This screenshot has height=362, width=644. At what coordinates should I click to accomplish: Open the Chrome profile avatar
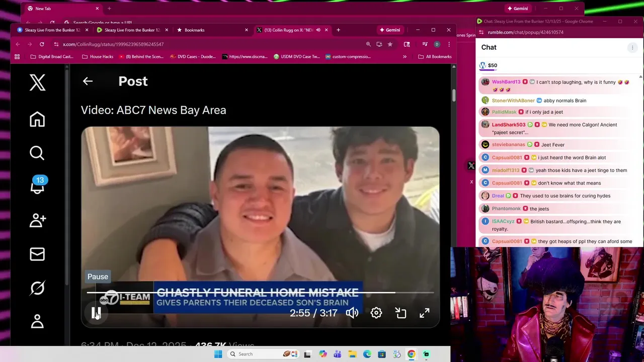tap(437, 44)
